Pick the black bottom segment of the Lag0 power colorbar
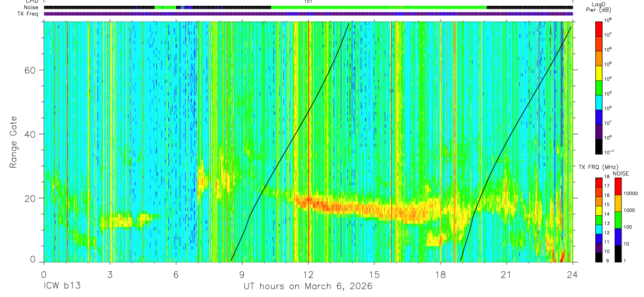Screen dimensions: 644x297 (x=598, y=146)
